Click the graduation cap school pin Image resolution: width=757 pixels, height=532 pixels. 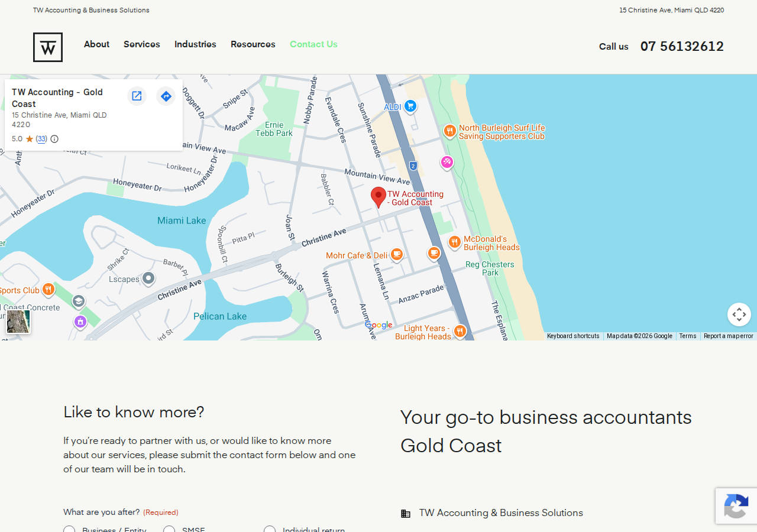pyautogui.click(x=79, y=301)
